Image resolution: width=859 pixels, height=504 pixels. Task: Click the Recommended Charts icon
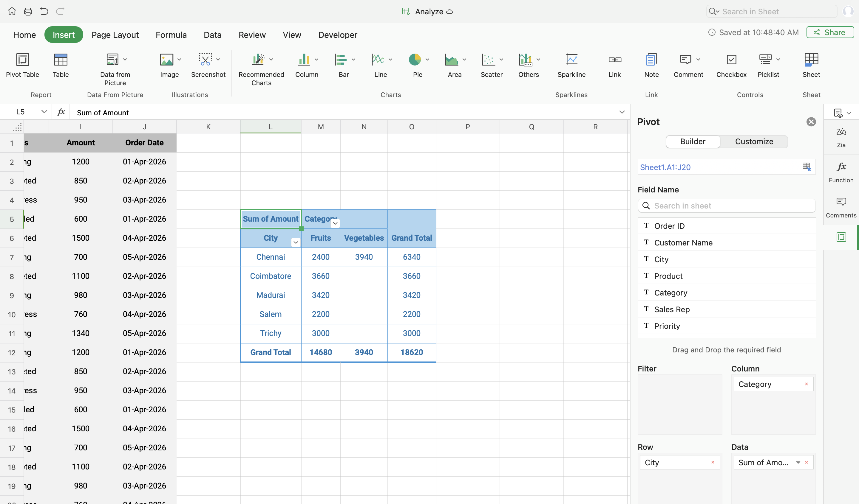[258, 60]
